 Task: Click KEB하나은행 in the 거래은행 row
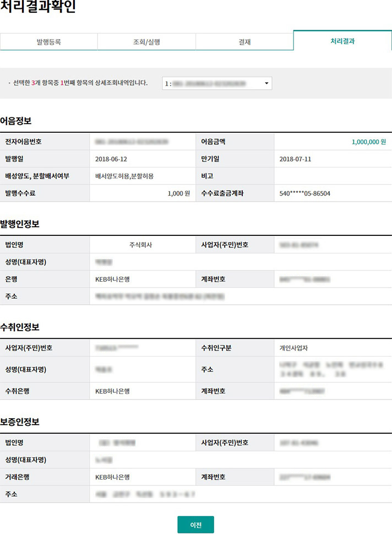point(113,477)
